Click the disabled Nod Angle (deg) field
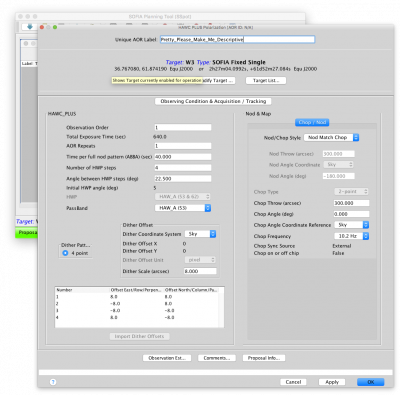Viewport: 400px width, 395px height. [339, 176]
